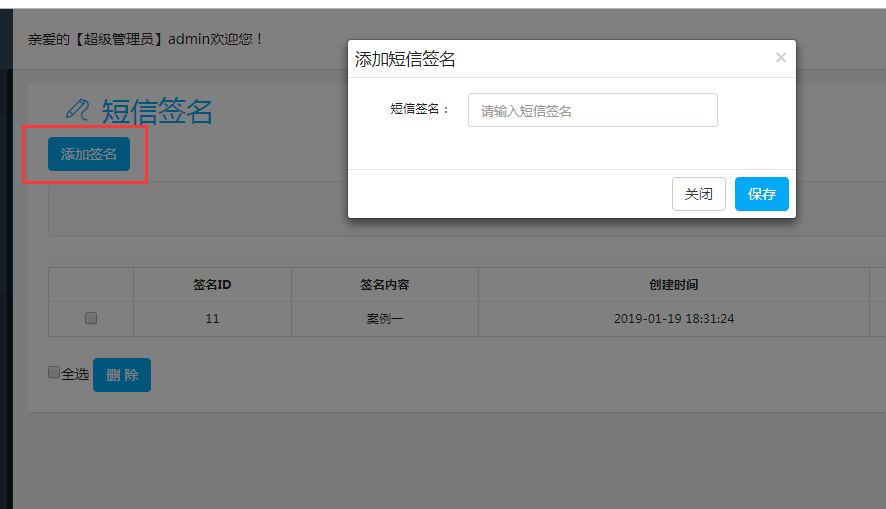Click the 签名ID column header
886x509 pixels.
[x=212, y=285]
